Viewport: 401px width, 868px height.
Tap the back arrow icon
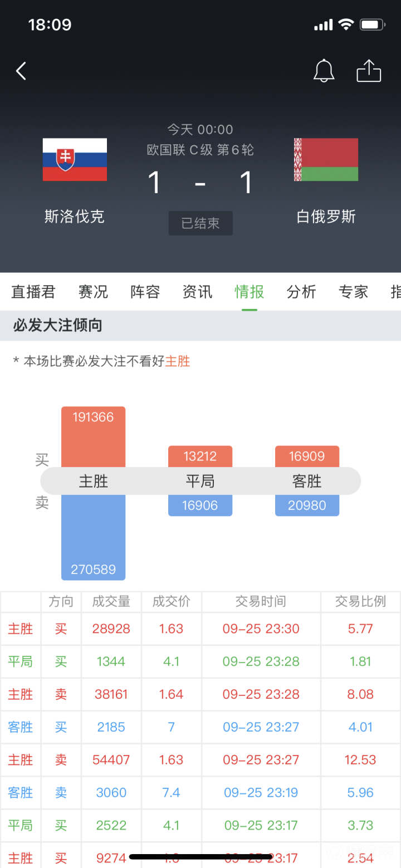[21, 71]
